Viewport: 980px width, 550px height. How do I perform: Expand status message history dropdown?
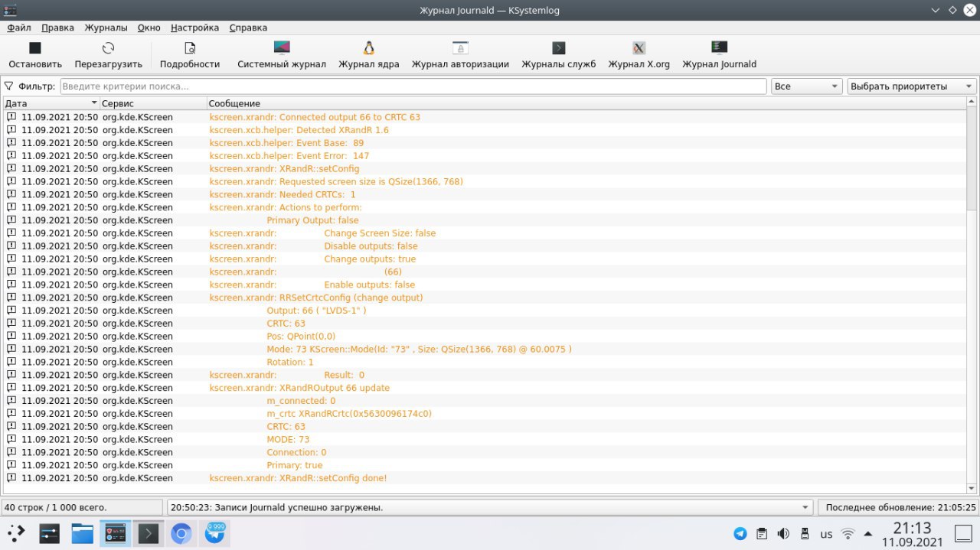[x=805, y=507]
